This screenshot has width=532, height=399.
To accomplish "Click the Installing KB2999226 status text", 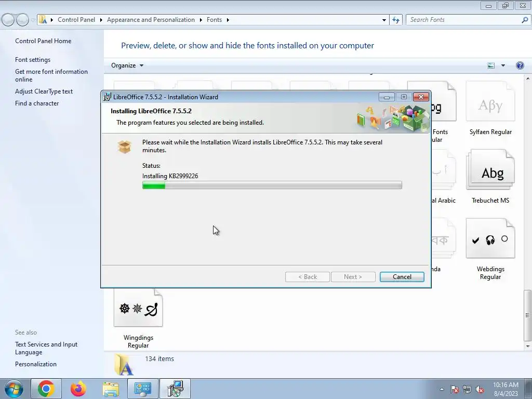I will (170, 176).
